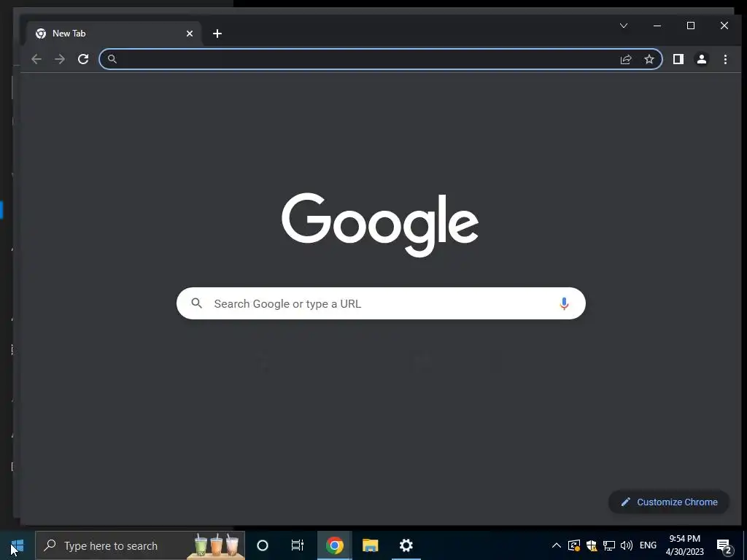The image size is (747, 560).
Task: Click the bubble tea search highlight image
Action: pos(216,545)
